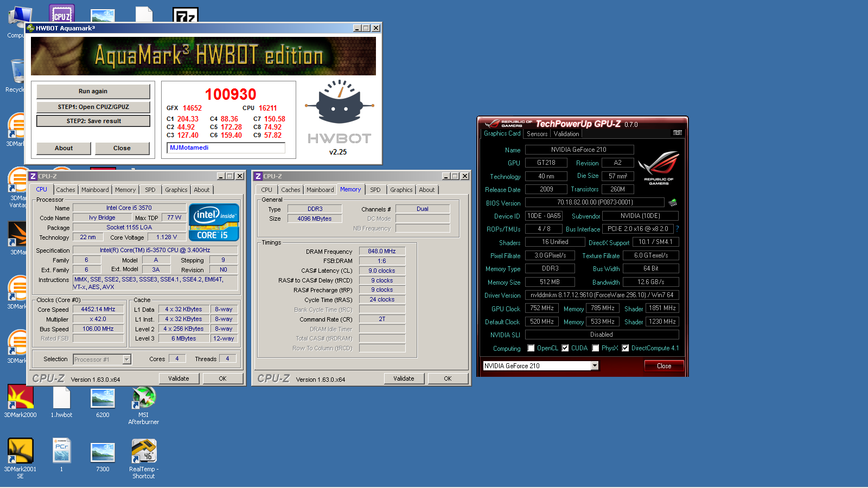This screenshot has width=868, height=488.
Task: Click the GPU Clock value 752 MHz
Action: pos(542,308)
